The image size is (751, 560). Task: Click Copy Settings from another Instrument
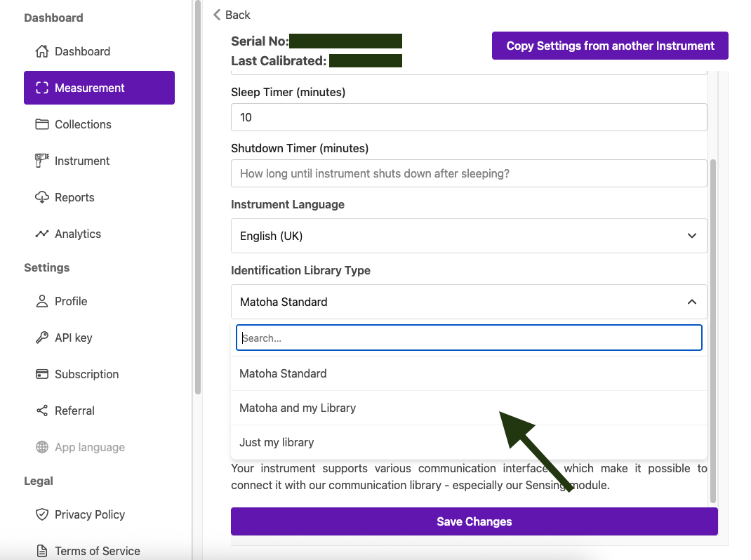pos(610,46)
